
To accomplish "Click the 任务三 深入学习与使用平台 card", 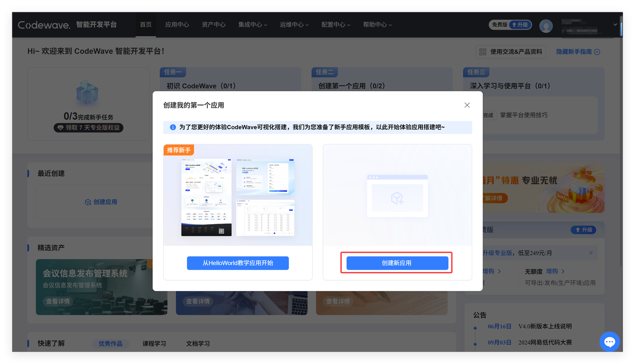I will (x=533, y=104).
